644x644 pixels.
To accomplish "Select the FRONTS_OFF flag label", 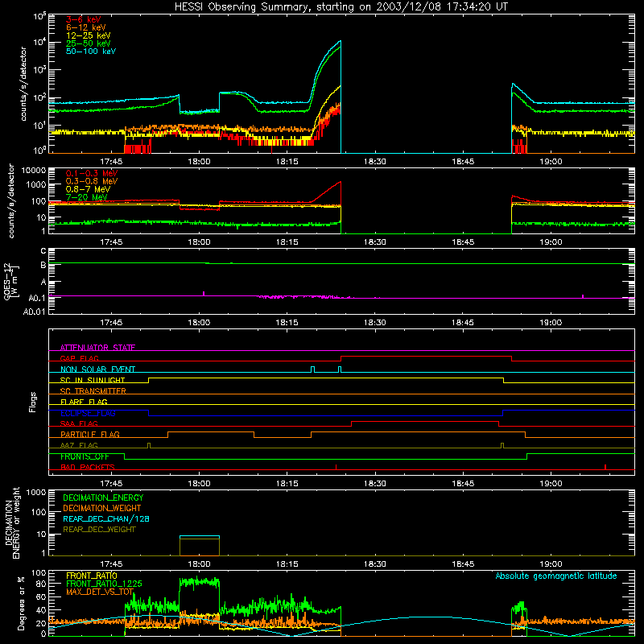I will [x=85, y=456].
